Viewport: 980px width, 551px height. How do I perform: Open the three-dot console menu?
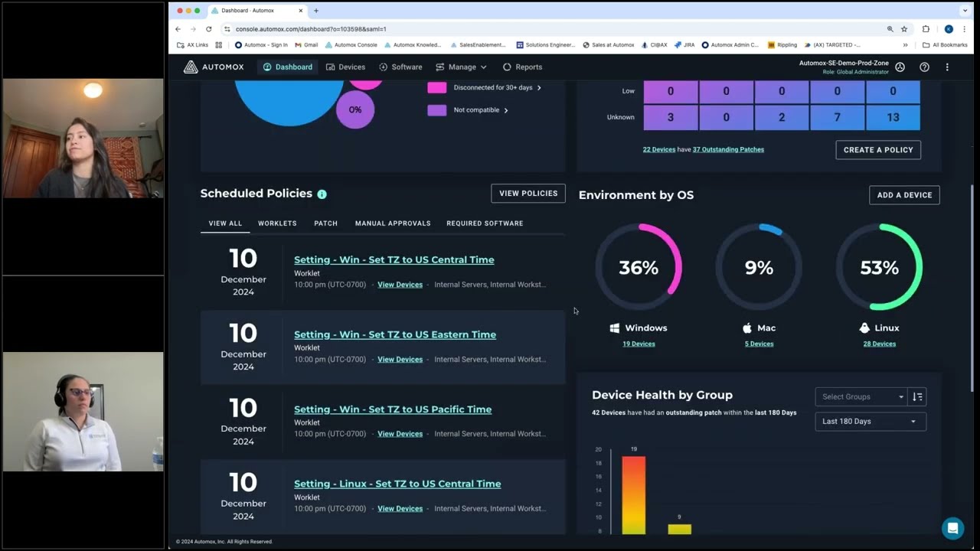point(947,67)
